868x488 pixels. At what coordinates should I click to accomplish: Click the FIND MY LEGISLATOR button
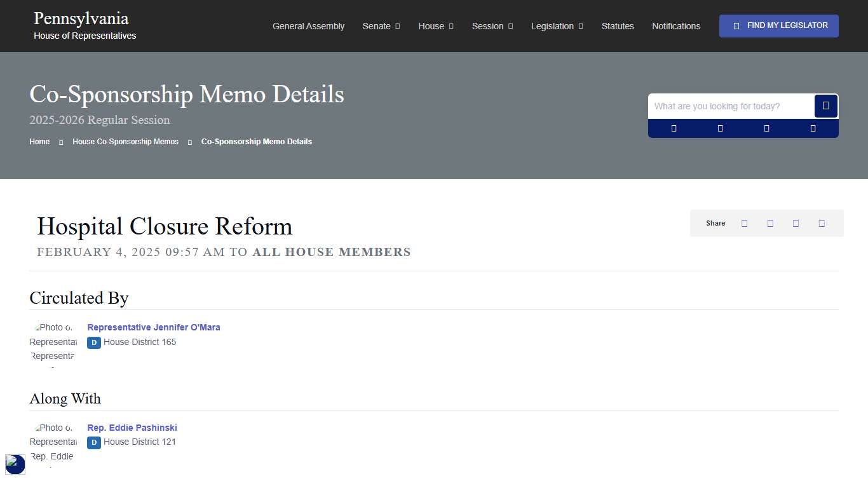[778, 25]
